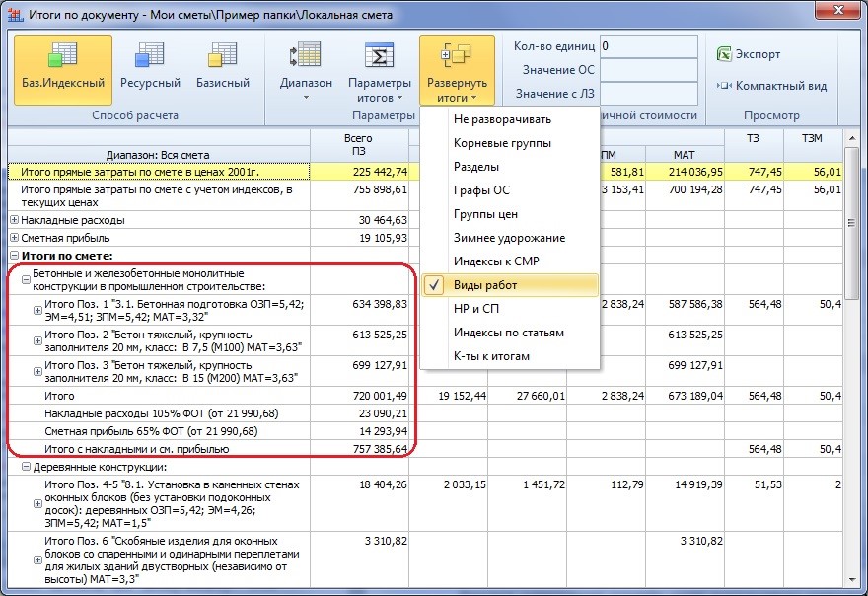The height and width of the screenshot is (596, 868).
Task: Select the Баз.Индексный calculation method icon
Action: pos(62,56)
